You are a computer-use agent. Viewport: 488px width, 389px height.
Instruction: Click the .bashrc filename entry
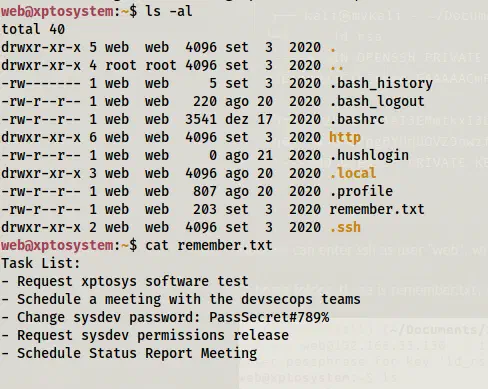coord(357,119)
